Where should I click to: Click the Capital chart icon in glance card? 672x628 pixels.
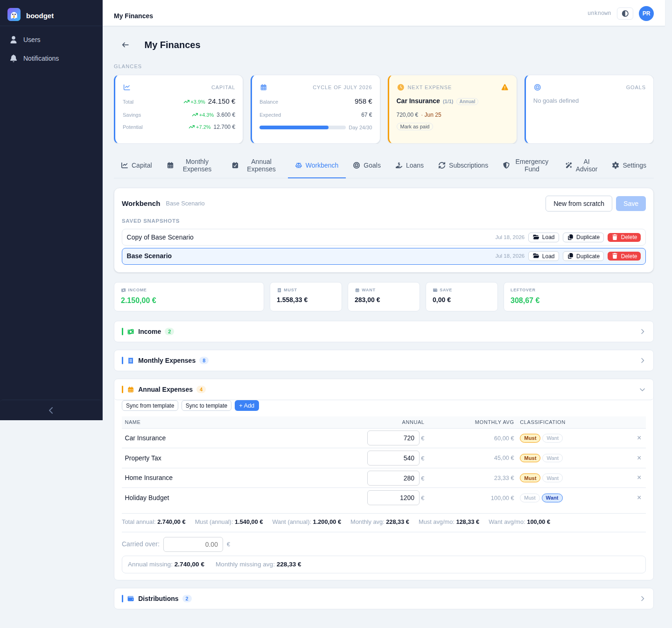(127, 87)
